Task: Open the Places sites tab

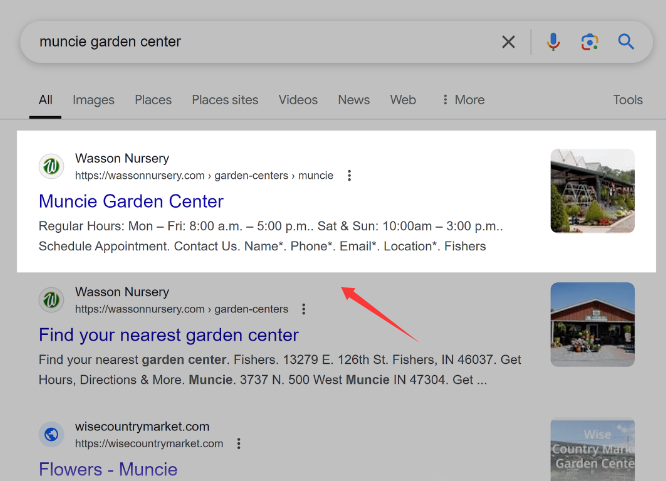Action: click(225, 100)
